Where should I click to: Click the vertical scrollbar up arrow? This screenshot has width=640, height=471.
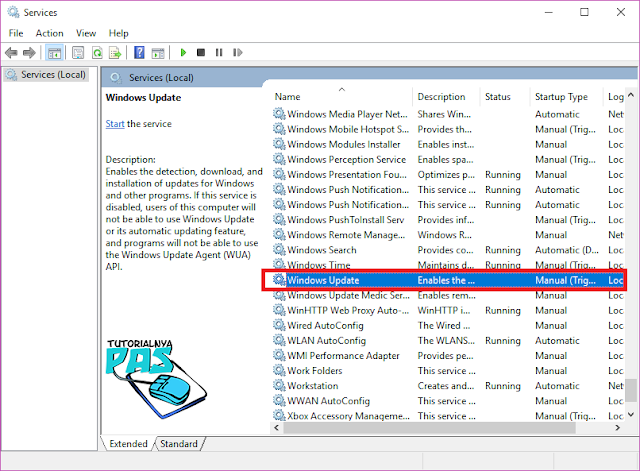pyautogui.click(x=631, y=95)
